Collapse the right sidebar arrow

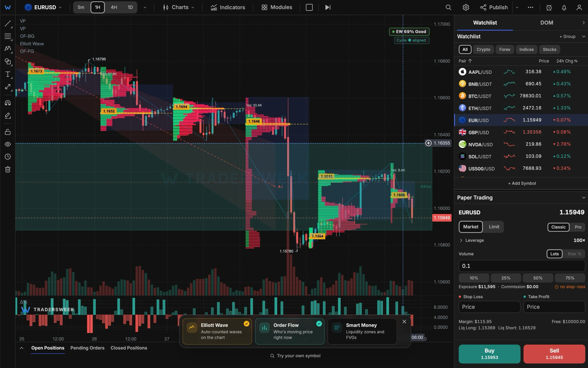point(583,23)
